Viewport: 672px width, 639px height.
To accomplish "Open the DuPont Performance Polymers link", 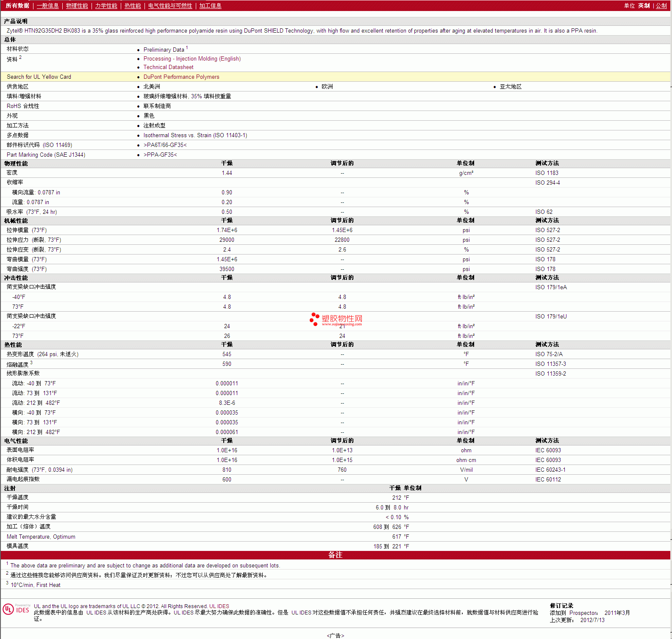I will [x=181, y=77].
